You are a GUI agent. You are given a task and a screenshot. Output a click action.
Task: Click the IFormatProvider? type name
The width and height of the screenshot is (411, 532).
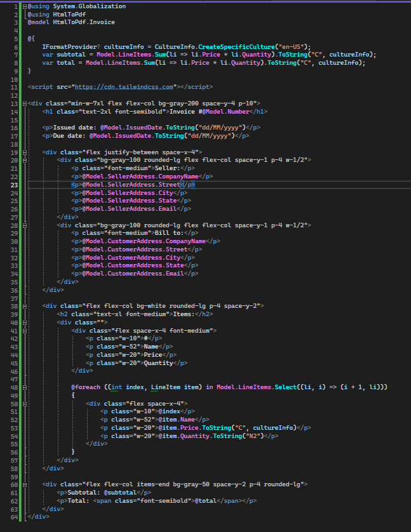pos(71,47)
